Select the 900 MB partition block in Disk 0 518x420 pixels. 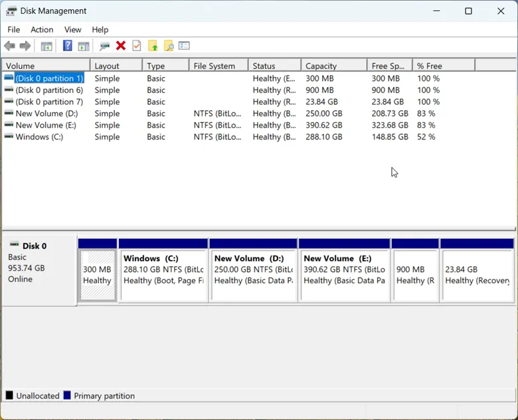point(415,275)
